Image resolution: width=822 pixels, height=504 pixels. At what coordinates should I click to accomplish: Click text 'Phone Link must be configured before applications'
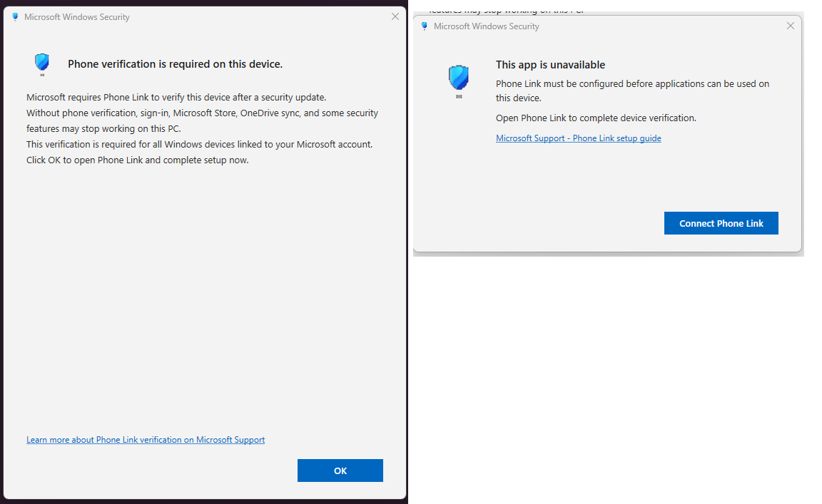pos(632,91)
